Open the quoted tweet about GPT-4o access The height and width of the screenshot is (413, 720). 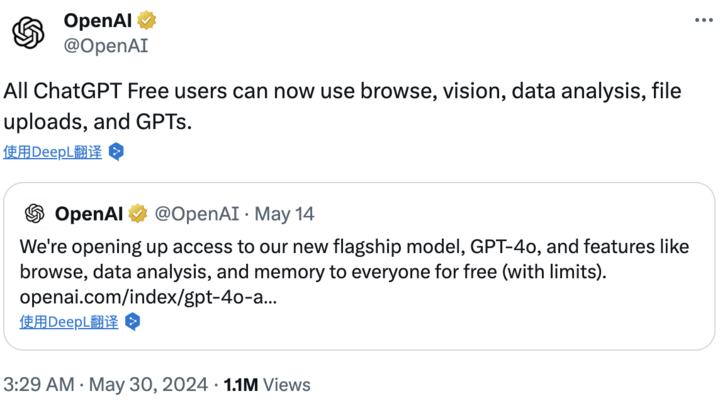(x=359, y=266)
